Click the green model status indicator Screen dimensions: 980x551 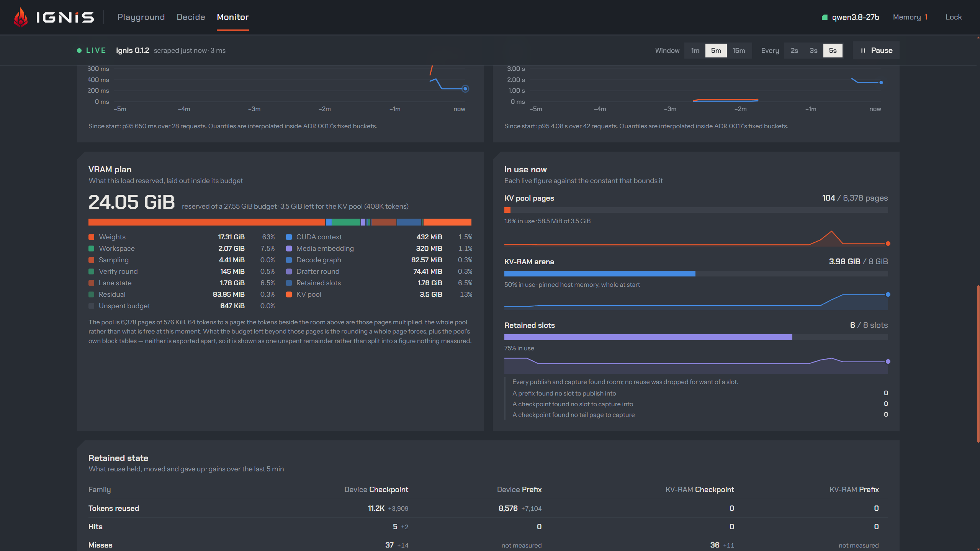point(825,17)
